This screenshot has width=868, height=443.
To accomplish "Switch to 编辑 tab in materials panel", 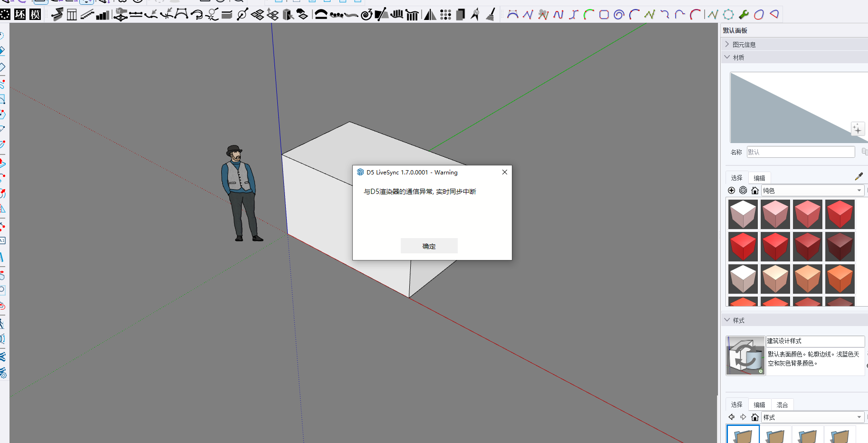I will pos(759,178).
